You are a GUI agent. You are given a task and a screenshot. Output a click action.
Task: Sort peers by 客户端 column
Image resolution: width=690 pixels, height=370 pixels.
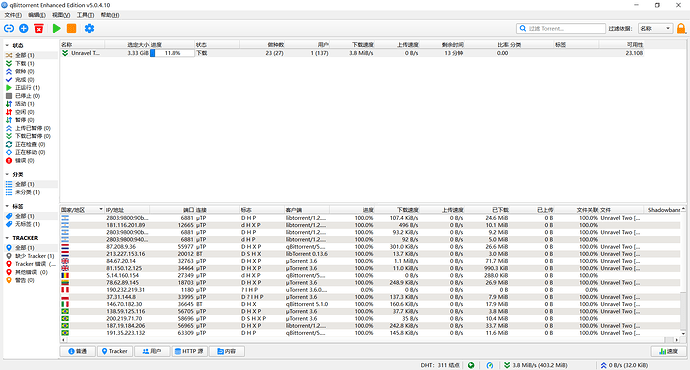click(x=307, y=210)
